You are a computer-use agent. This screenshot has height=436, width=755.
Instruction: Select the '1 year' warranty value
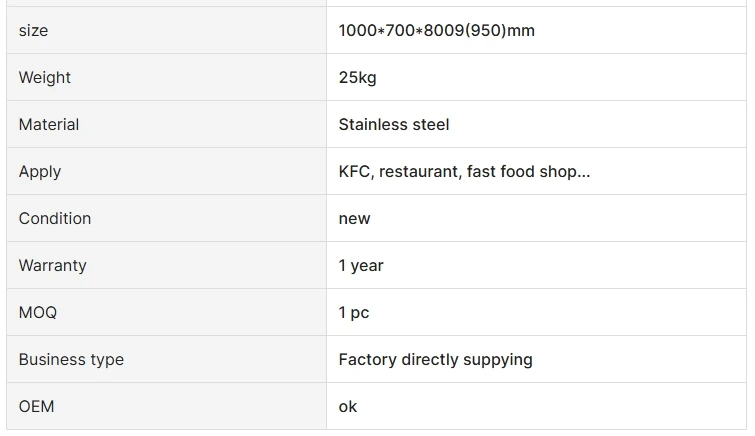[361, 266]
